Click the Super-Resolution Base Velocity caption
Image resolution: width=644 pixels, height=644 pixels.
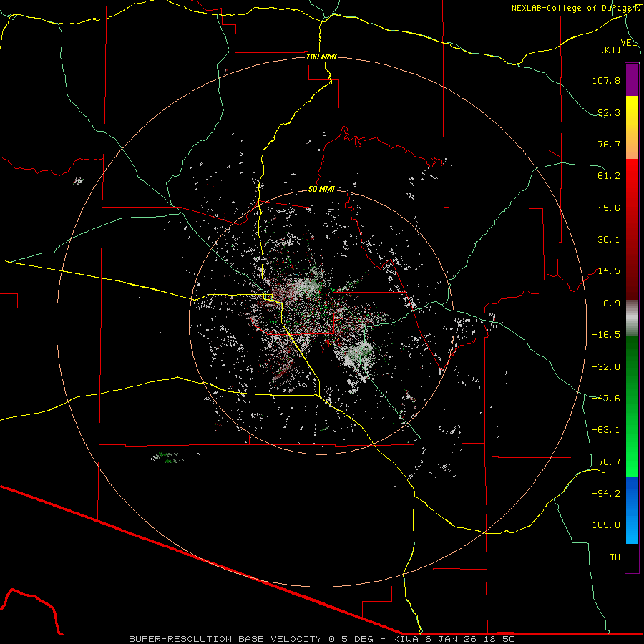[322, 639]
